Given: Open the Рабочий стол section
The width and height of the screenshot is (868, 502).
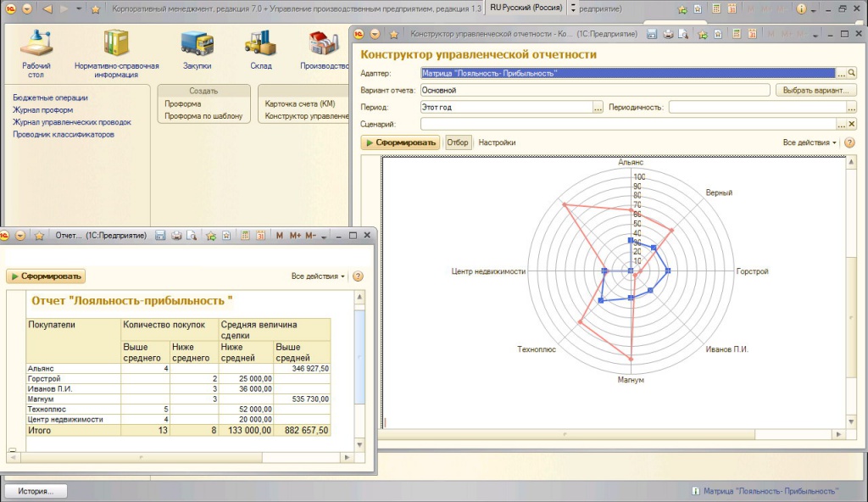Looking at the screenshot, I should pyautogui.click(x=36, y=53).
